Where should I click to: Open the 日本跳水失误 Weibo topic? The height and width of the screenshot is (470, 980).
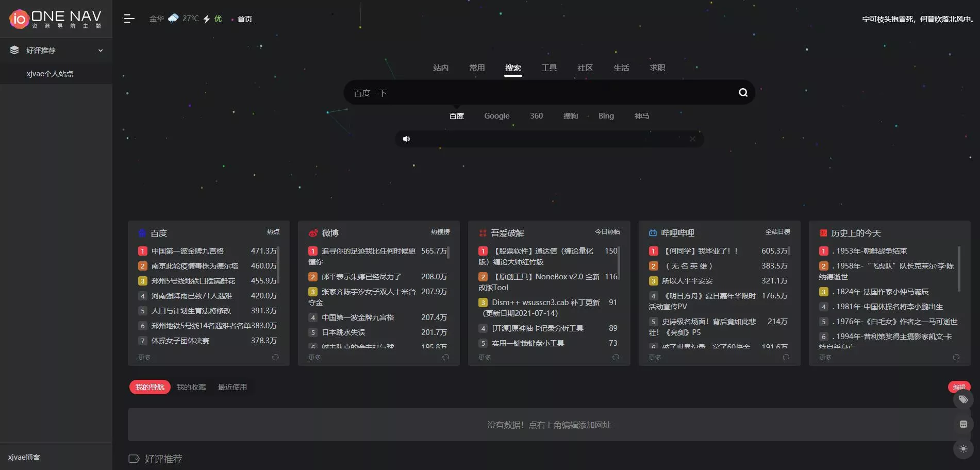coord(343,332)
